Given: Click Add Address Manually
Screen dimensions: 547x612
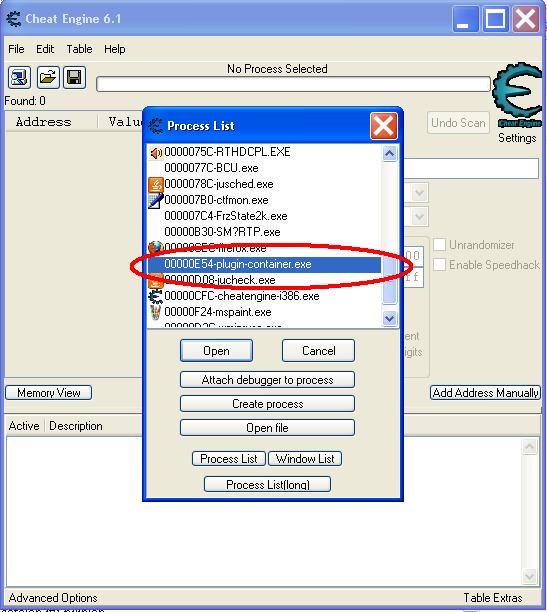Looking at the screenshot, I should (485, 393).
